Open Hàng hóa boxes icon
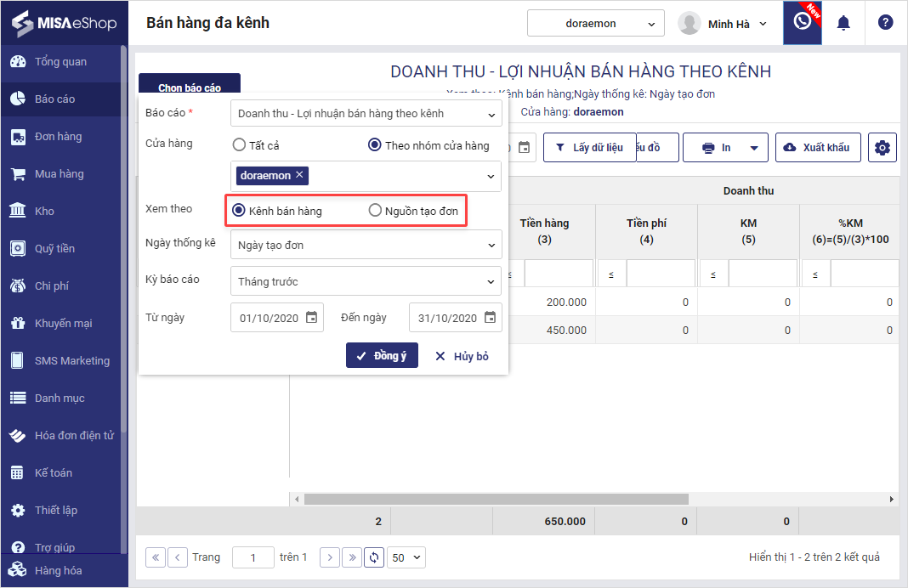The image size is (908, 588). 18,570
